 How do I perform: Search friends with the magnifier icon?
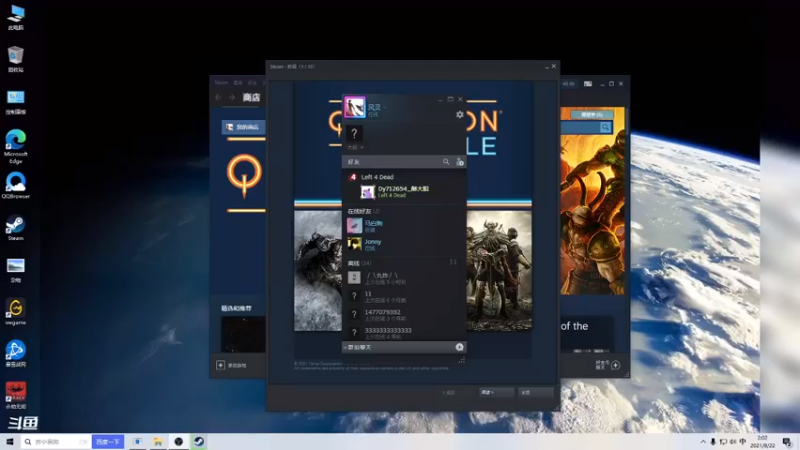[x=446, y=162]
